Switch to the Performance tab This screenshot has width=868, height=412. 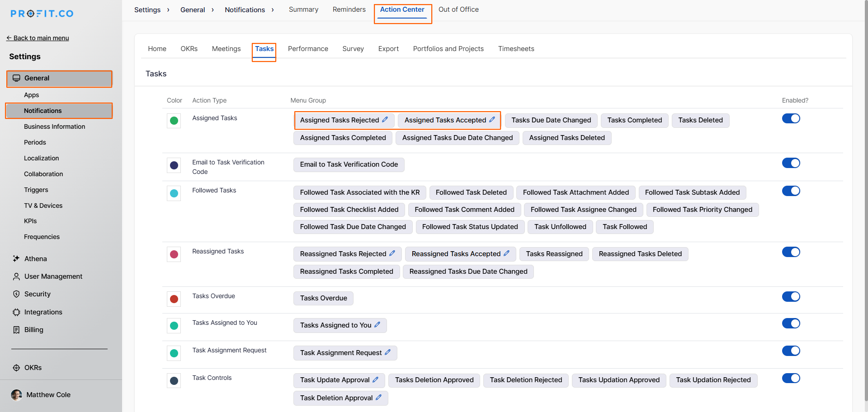[x=308, y=49]
